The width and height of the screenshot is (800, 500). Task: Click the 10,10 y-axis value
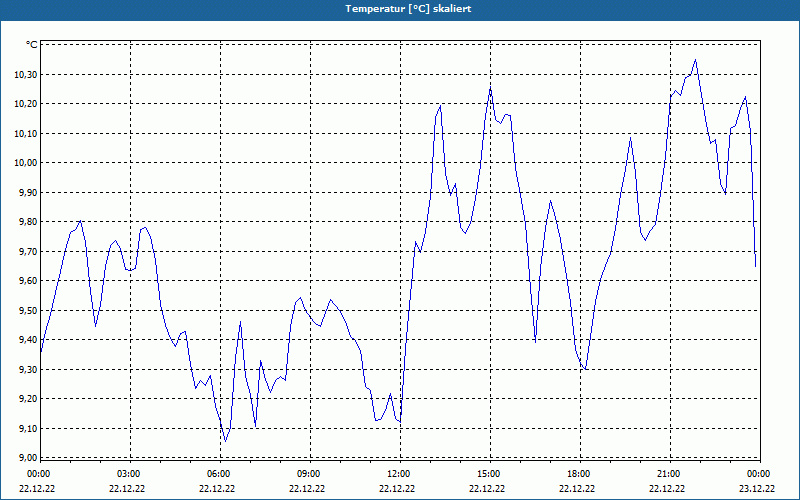26,134
